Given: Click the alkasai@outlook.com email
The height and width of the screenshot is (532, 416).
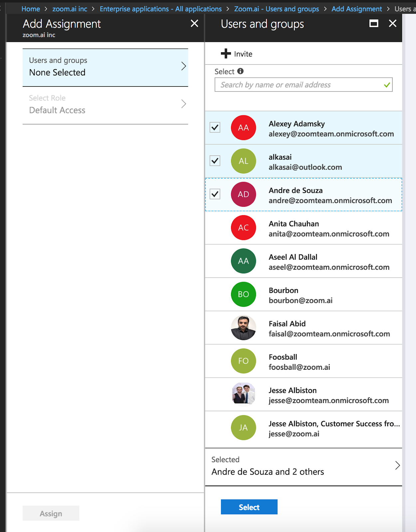Looking at the screenshot, I should (x=306, y=167).
